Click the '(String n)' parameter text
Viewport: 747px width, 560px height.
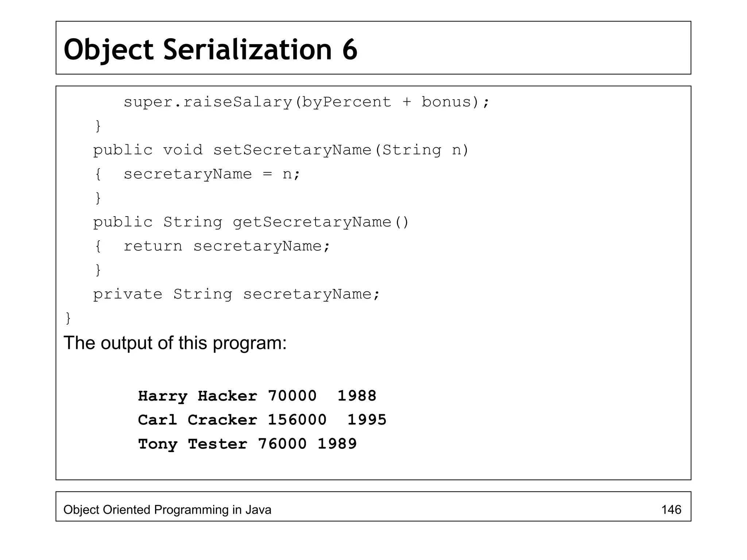click(x=421, y=150)
